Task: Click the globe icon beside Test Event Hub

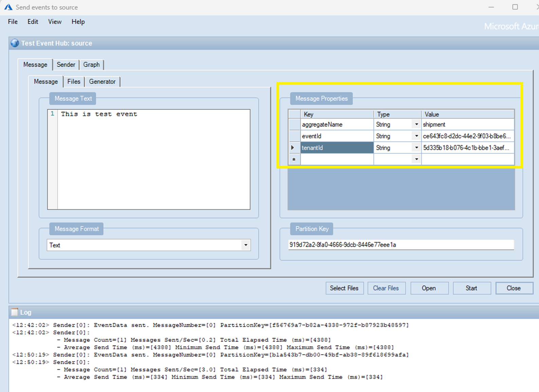Action: [x=15, y=43]
